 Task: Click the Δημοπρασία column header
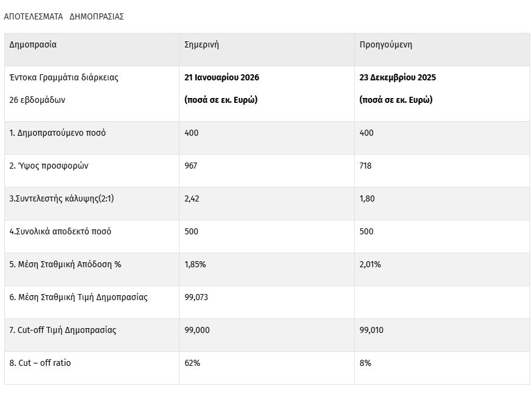click(x=33, y=44)
